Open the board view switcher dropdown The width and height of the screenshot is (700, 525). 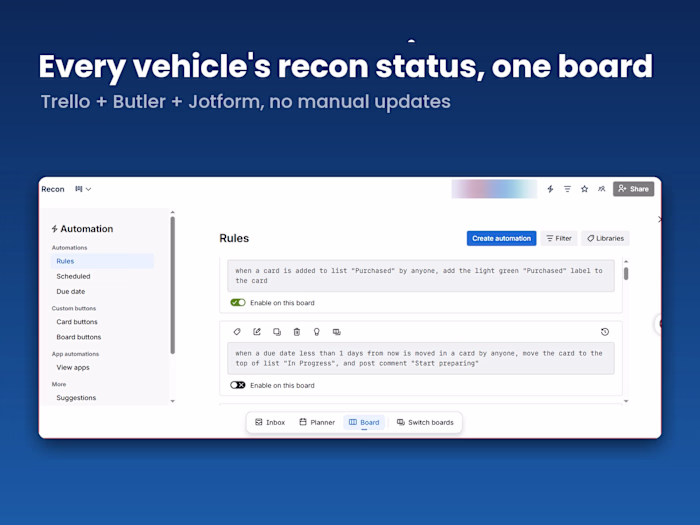[83, 189]
